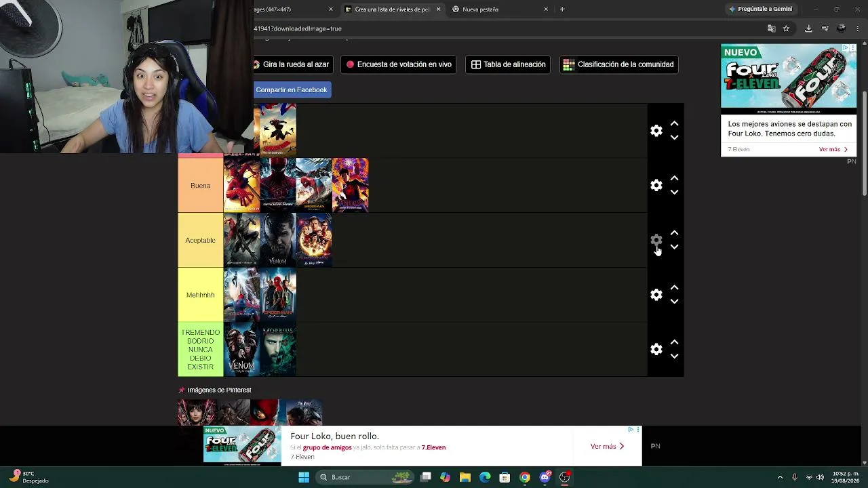
Task: Open a new browser tab
Action: pyautogui.click(x=562, y=9)
